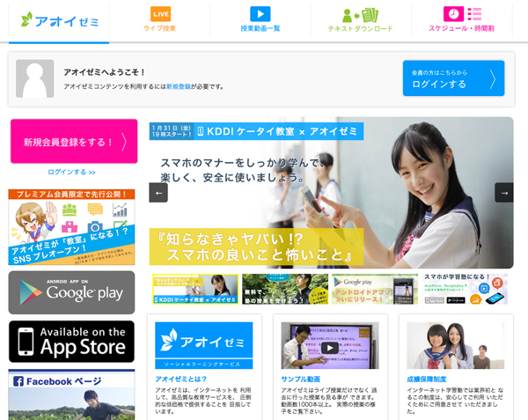The image size is (528, 420).
Task: Advance carousel with right arrow
Action: point(503,193)
